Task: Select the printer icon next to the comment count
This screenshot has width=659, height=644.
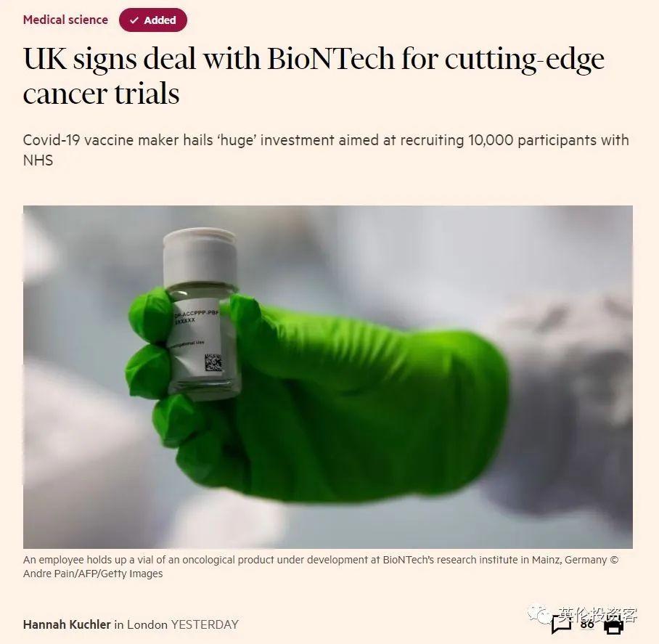Action: [613, 627]
